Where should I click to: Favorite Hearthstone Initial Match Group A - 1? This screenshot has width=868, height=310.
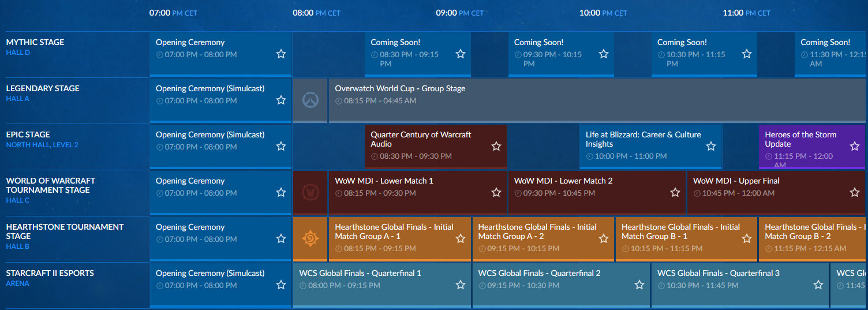tap(461, 238)
